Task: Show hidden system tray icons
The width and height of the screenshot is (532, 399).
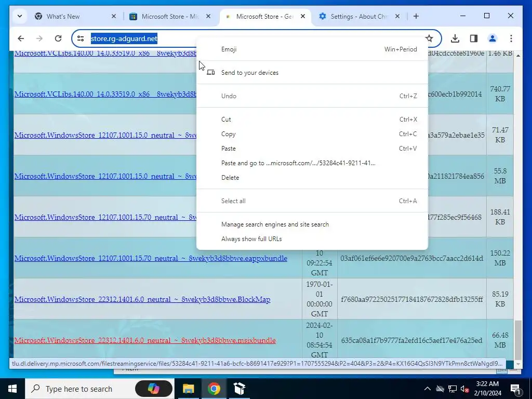Action: click(428, 389)
